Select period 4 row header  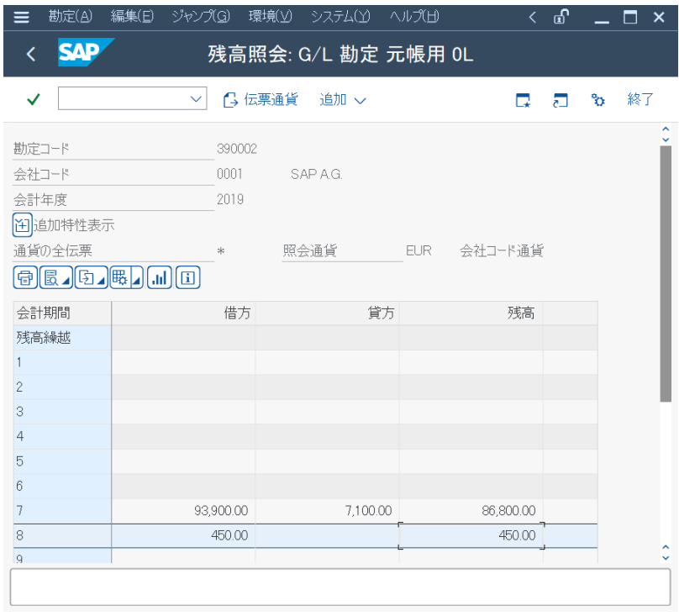tap(62, 436)
